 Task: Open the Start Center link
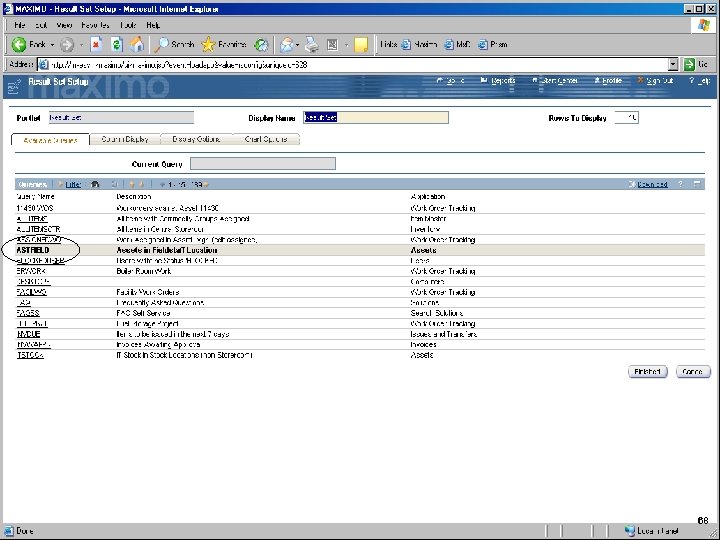coord(555,81)
